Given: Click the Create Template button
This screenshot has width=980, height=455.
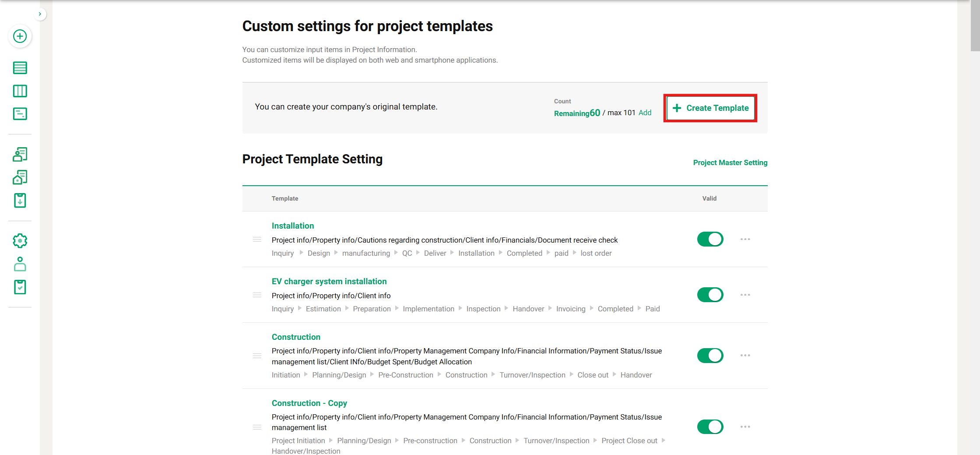Looking at the screenshot, I should pyautogui.click(x=710, y=108).
